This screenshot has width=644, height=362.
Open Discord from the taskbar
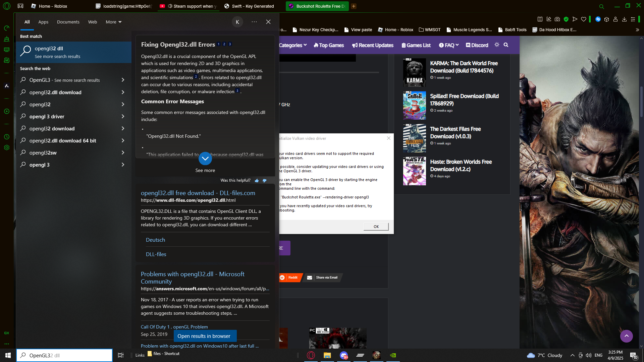344,355
